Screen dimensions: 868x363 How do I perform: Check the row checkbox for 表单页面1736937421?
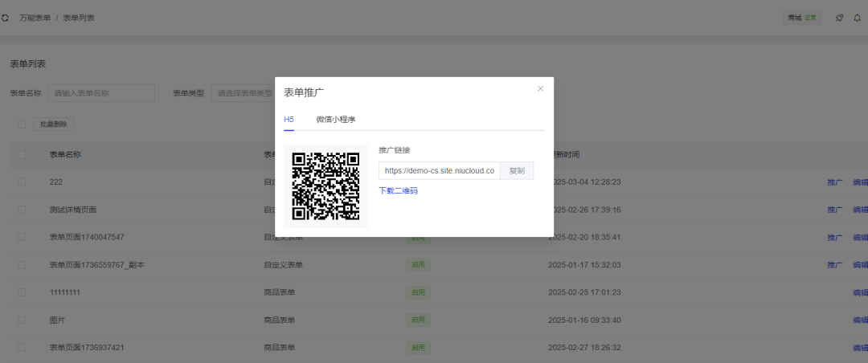22,348
